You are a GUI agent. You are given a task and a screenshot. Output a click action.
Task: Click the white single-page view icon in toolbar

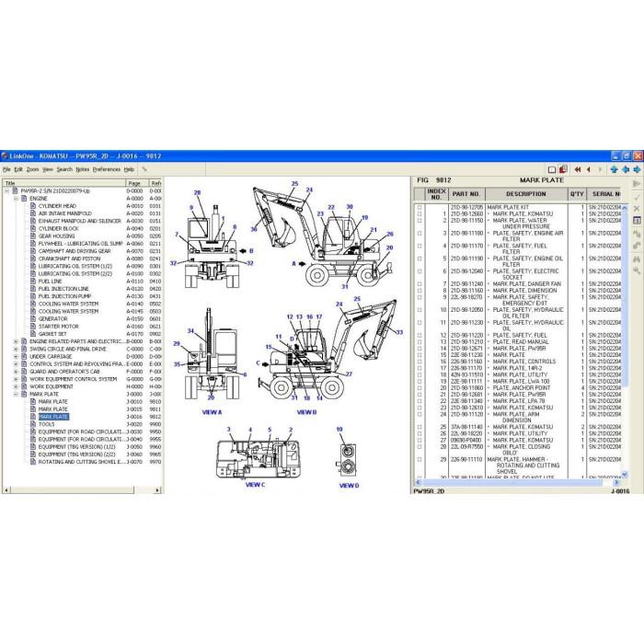click(x=552, y=169)
